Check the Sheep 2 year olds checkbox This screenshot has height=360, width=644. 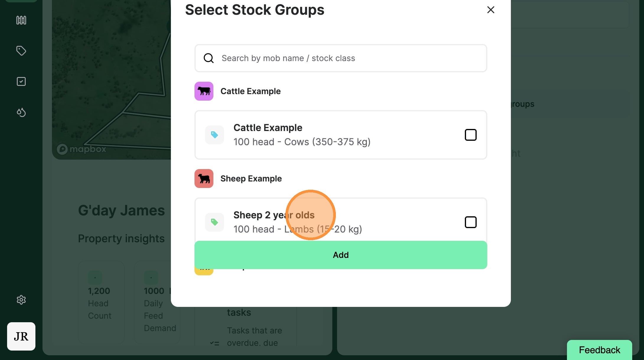click(470, 222)
